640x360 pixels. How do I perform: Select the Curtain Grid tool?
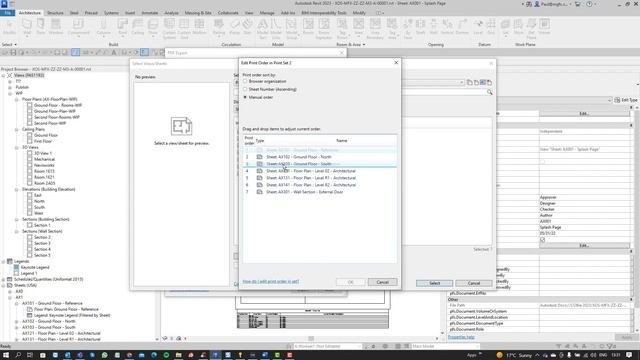184,29
